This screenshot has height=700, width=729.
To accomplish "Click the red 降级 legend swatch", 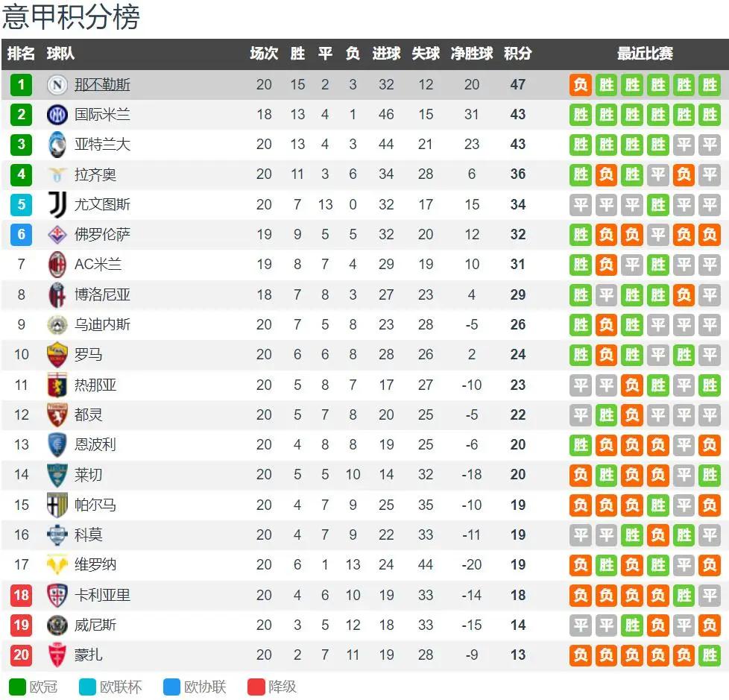I will (256, 687).
